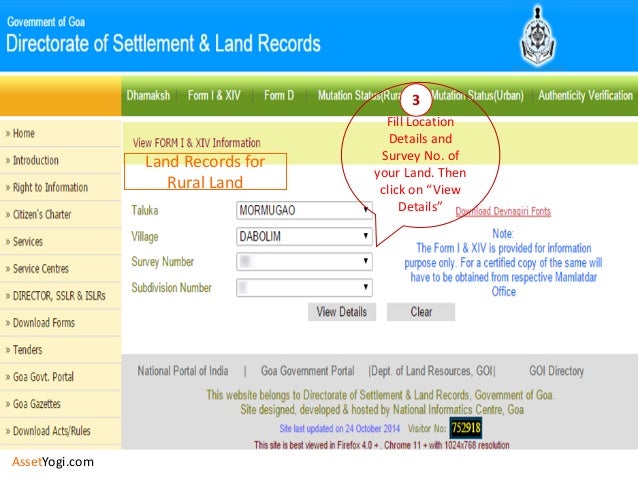Open the Dharnaksh menu item
The image size is (638, 479).
(x=148, y=96)
